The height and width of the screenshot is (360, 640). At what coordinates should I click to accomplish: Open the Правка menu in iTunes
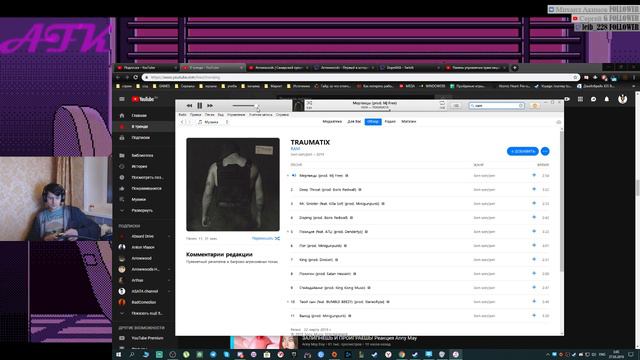point(196,115)
